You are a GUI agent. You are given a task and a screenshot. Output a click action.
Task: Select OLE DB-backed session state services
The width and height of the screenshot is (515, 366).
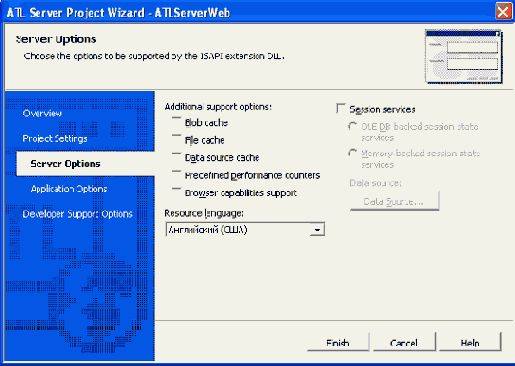(x=353, y=127)
